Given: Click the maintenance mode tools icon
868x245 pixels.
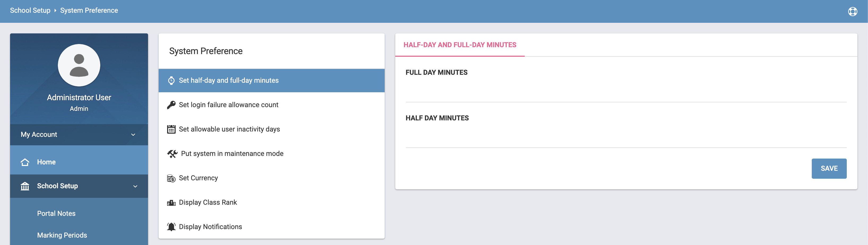Looking at the screenshot, I should (x=172, y=154).
